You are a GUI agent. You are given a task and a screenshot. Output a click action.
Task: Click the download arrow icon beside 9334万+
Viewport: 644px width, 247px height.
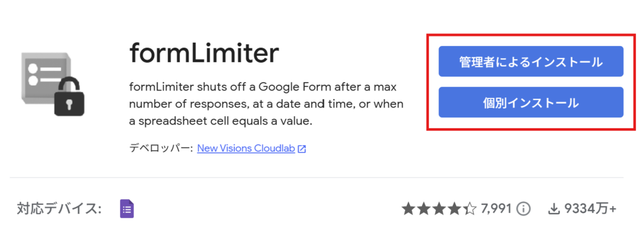coord(554,209)
